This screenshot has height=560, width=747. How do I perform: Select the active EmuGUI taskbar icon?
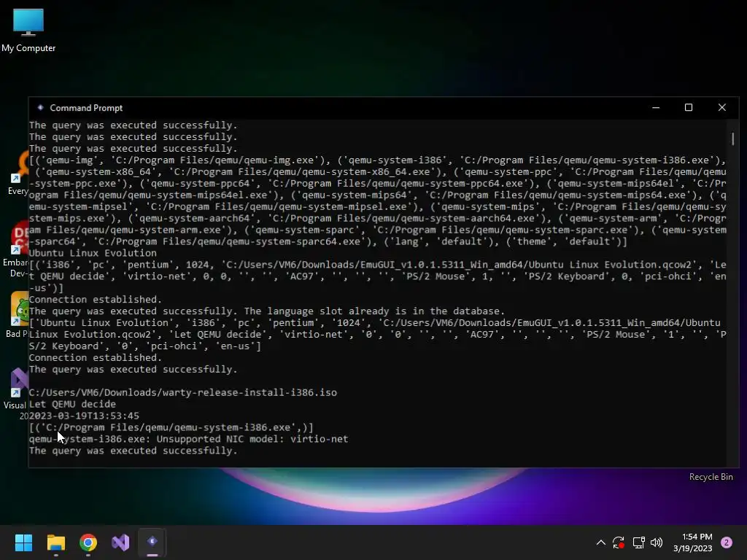coord(152,542)
